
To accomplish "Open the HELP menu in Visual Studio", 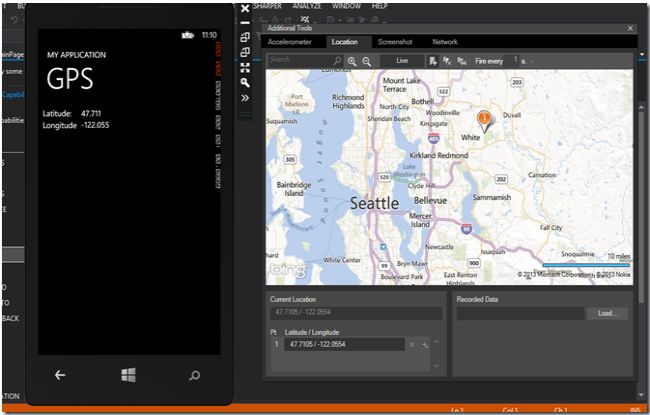I will [x=379, y=6].
